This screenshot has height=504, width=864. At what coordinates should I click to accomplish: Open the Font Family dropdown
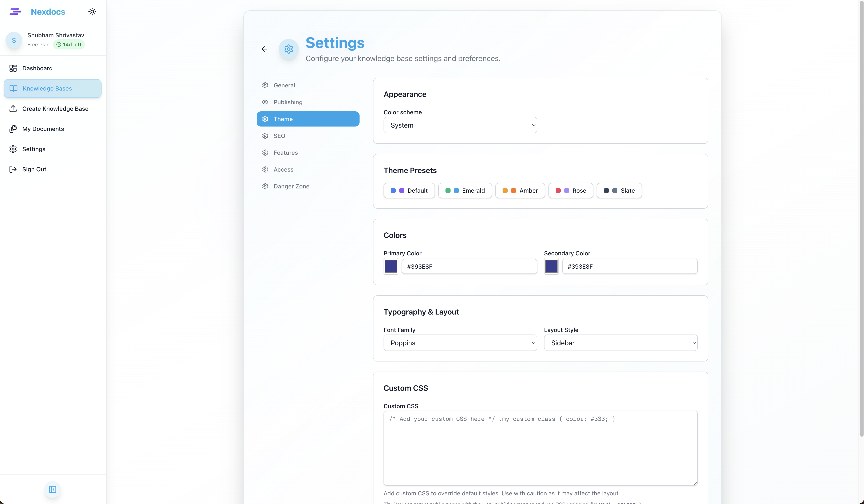coord(460,343)
